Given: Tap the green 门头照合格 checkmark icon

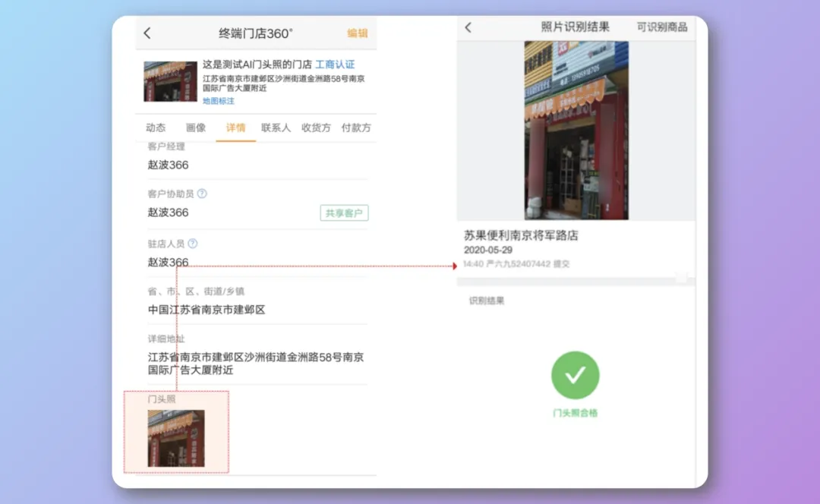Looking at the screenshot, I should (576, 376).
